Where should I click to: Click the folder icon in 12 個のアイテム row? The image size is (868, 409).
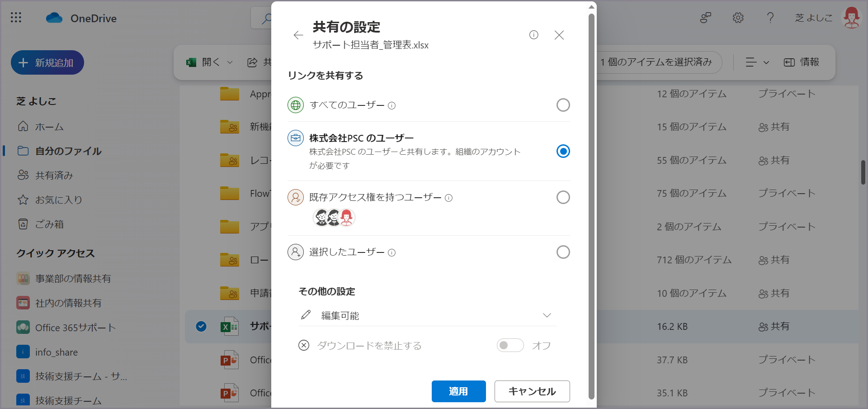click(x=230, y=94)
